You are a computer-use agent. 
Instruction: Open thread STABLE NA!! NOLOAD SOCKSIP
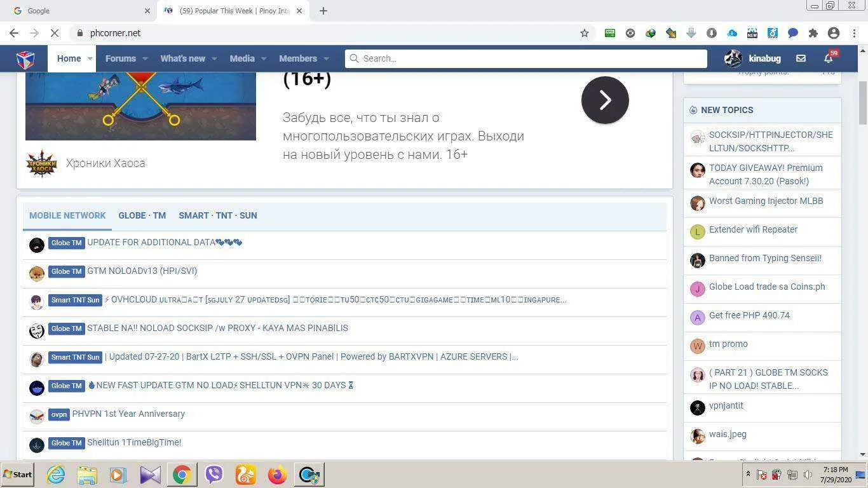coord(217,328)
